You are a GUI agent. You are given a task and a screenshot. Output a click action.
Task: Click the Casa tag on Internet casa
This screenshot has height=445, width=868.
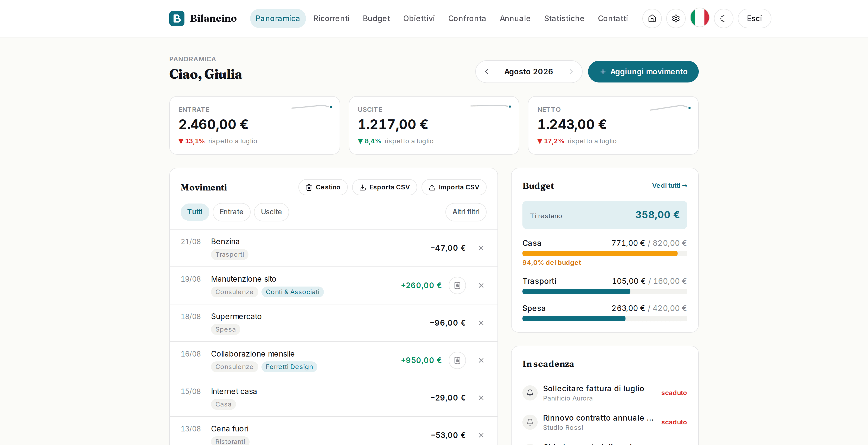[x=224, y=404]
